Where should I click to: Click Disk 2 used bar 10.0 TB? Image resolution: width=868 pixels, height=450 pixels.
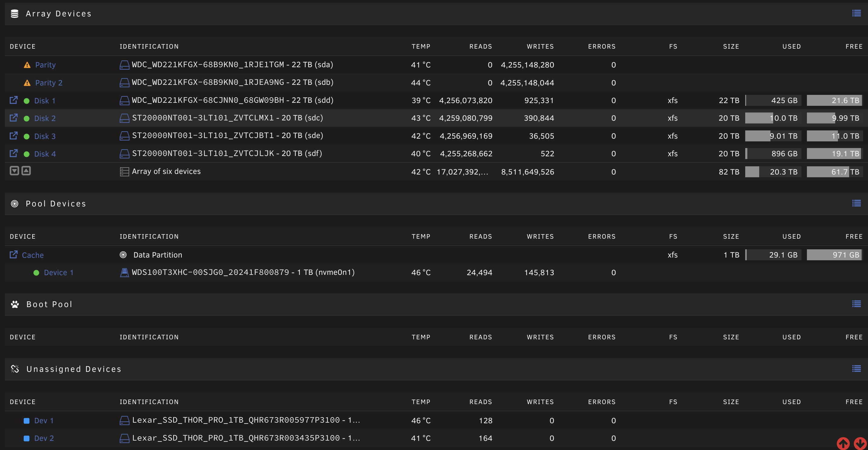coord(773,118)
